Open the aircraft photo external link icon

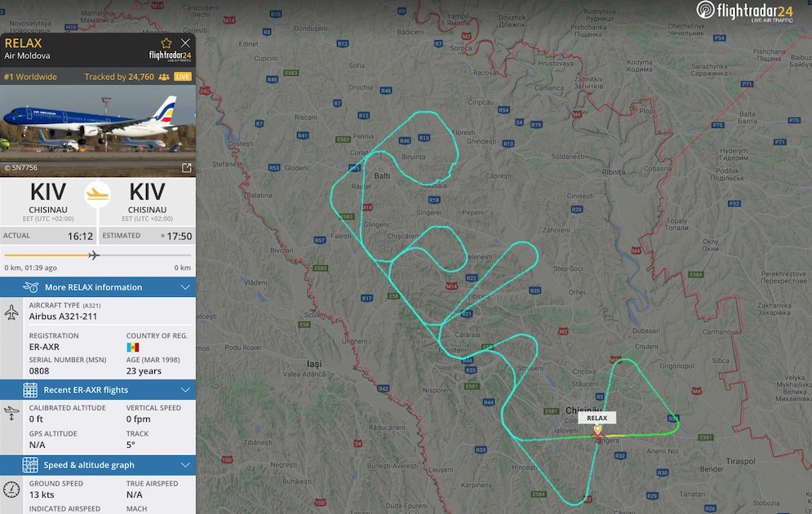186,168
